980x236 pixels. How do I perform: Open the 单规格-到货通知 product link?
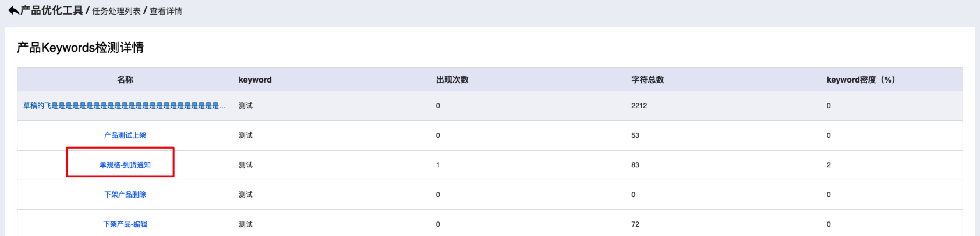(125, 165)
